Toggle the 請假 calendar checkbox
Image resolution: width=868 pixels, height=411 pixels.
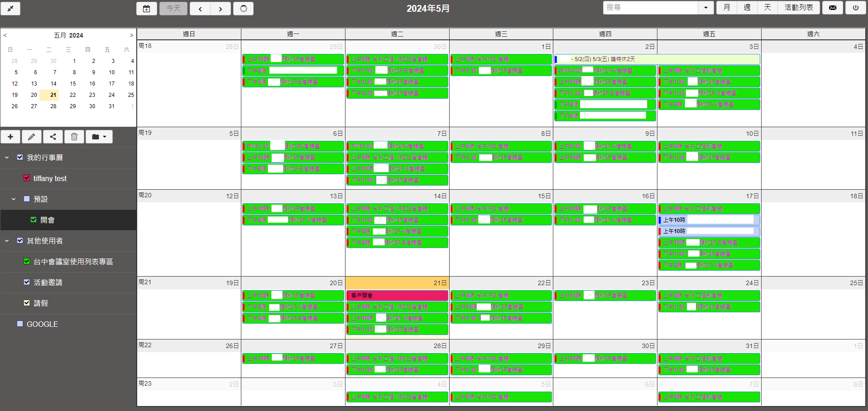27,303
